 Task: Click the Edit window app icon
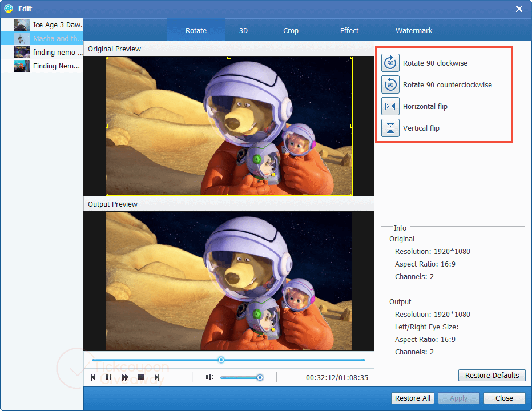point(9,9)
